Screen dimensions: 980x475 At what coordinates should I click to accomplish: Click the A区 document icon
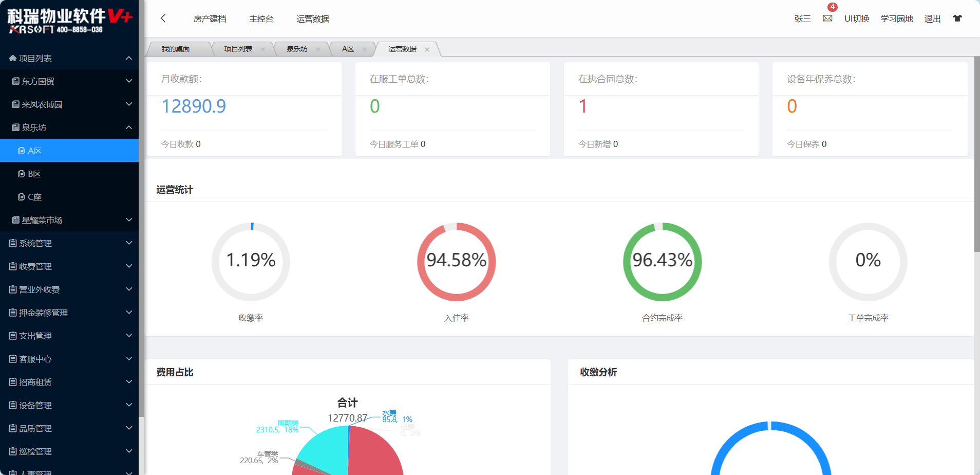(22, 151)
